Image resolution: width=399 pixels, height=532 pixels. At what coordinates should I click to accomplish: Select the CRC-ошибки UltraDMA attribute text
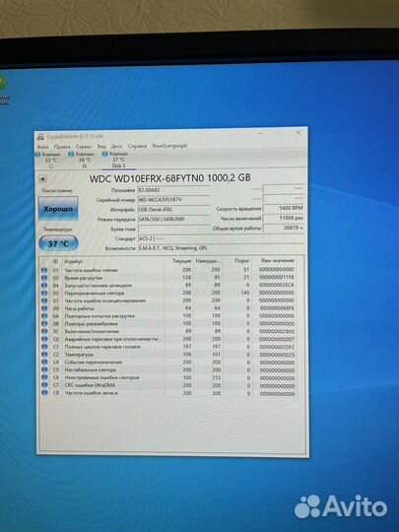[x=90, y=385]
